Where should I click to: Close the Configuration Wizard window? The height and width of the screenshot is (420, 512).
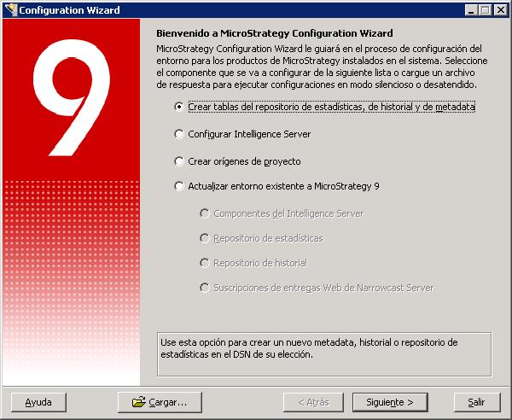[x=500, y=10]
